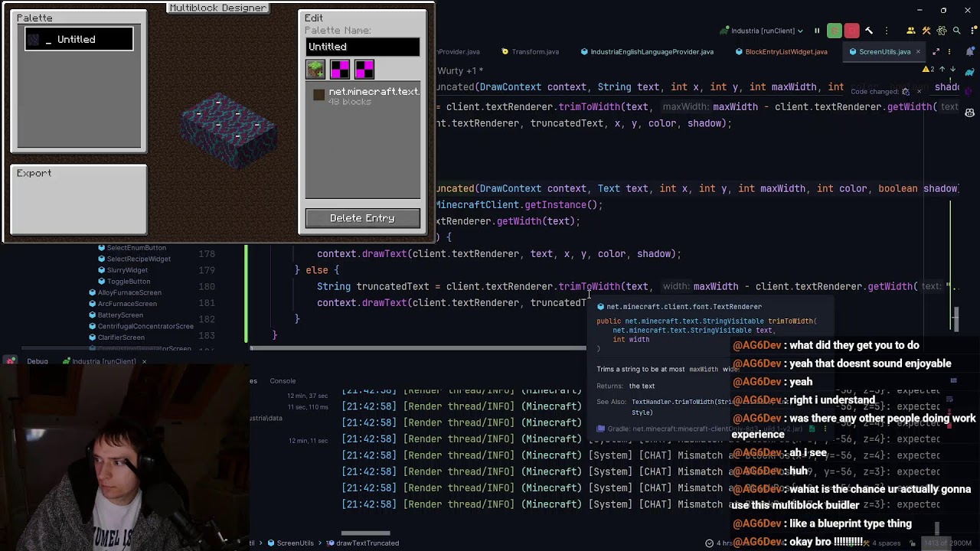The image size is (980, 551).
Task: Switch to BlockEntryListWidget.java tab
Action: coord(780,51)
